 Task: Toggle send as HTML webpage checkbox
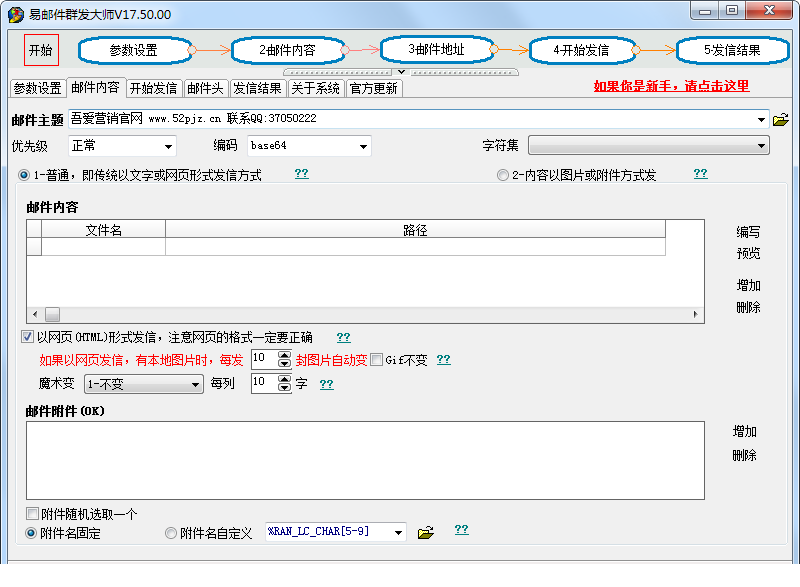[x=28, y=337]
